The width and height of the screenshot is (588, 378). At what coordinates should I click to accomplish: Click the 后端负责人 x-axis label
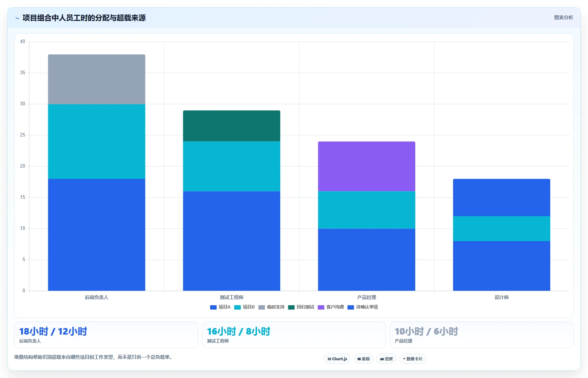[97, 297]
